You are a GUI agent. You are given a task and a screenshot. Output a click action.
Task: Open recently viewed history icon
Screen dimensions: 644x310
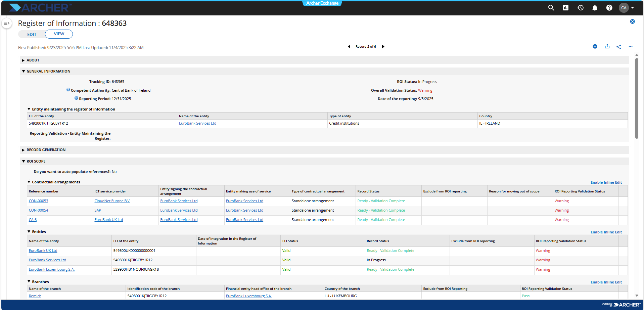[581, 8]
